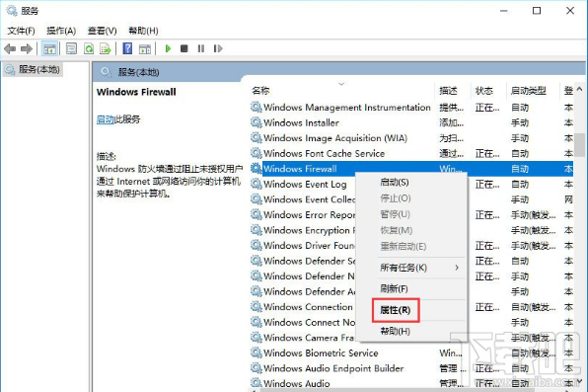This screenshot has height=392, width=588.
Task: Click the Back arrow toolbar icon
Action: tap(10, 48)
